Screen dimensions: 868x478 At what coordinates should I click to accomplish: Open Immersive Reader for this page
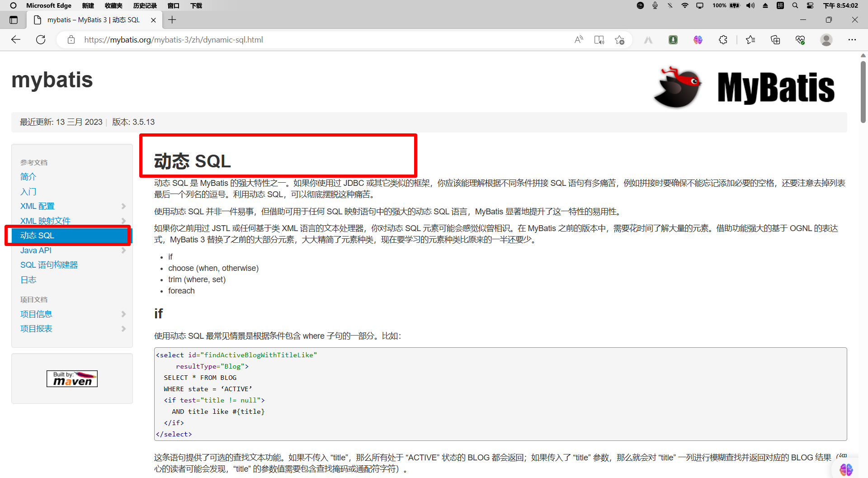(599, 40)
